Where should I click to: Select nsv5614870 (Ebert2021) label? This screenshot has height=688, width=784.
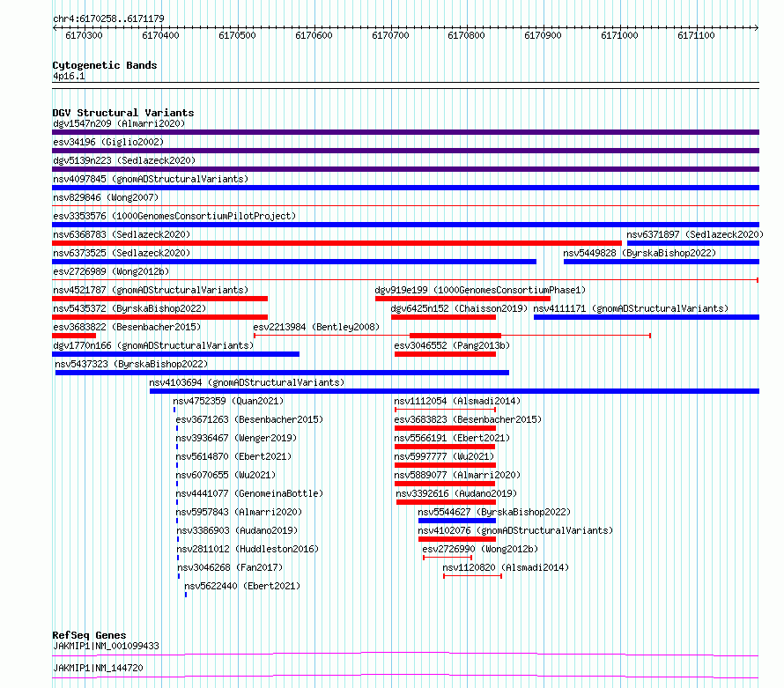tap(233, 456)
